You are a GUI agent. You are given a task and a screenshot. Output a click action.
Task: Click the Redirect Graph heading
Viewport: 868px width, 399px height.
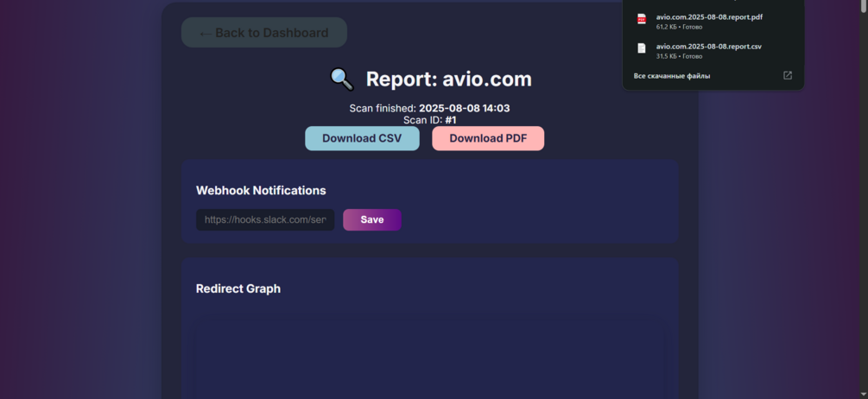click(238, 288)
